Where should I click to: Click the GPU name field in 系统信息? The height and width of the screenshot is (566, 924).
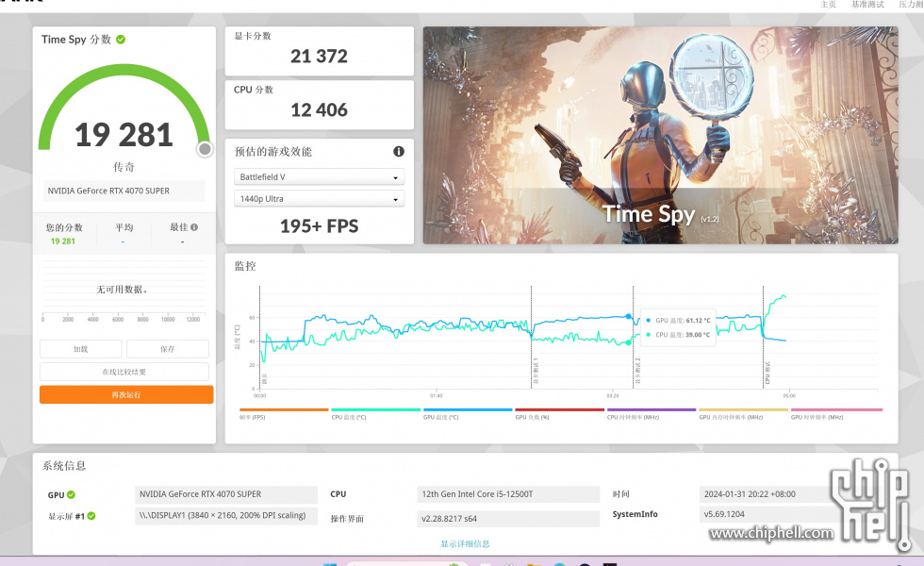click(226, 494)
